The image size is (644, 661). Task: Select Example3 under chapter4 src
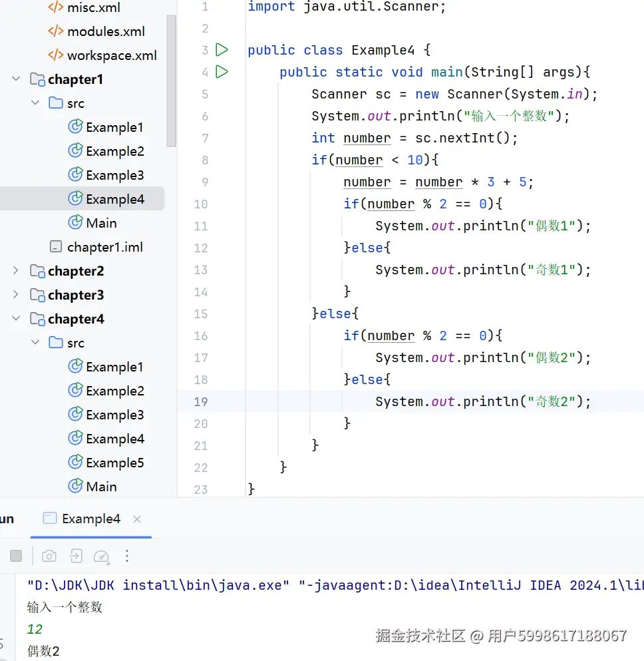(x=106, y=415)
